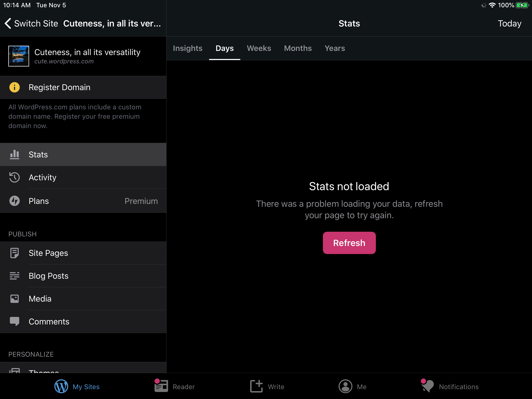Viewport: 532px width, 399px height.
Task: Select the My Sites WordPress logo
Action: tap(61, 386)
